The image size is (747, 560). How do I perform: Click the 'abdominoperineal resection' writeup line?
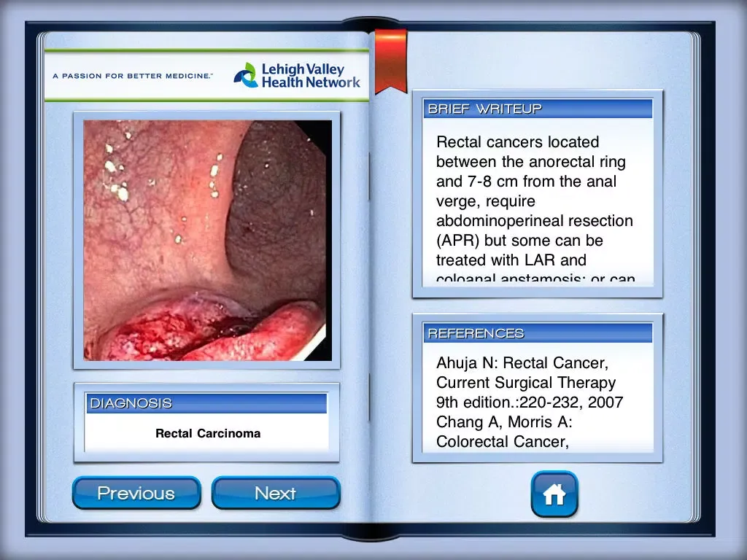pos(535,221)
